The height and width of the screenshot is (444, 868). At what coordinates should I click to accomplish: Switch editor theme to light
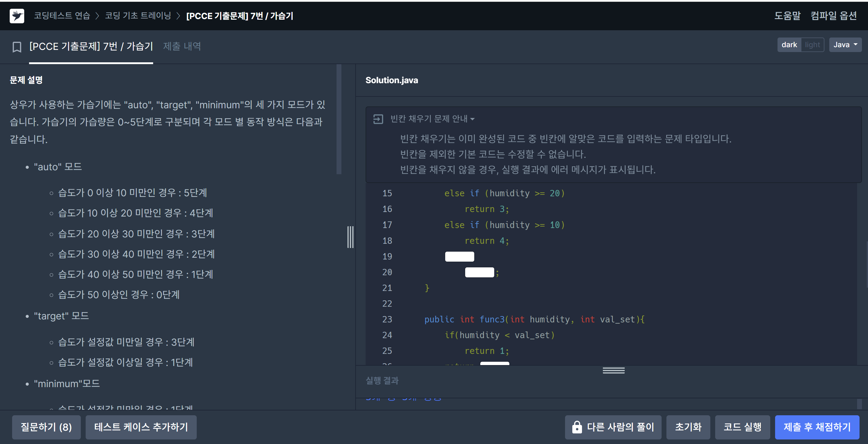click(x=812, y=45)
